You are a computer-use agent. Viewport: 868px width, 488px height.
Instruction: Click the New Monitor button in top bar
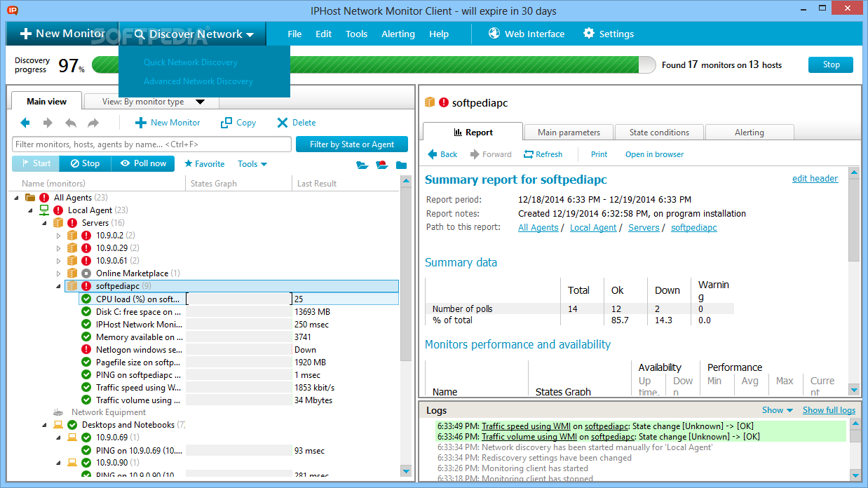point(62,34)
